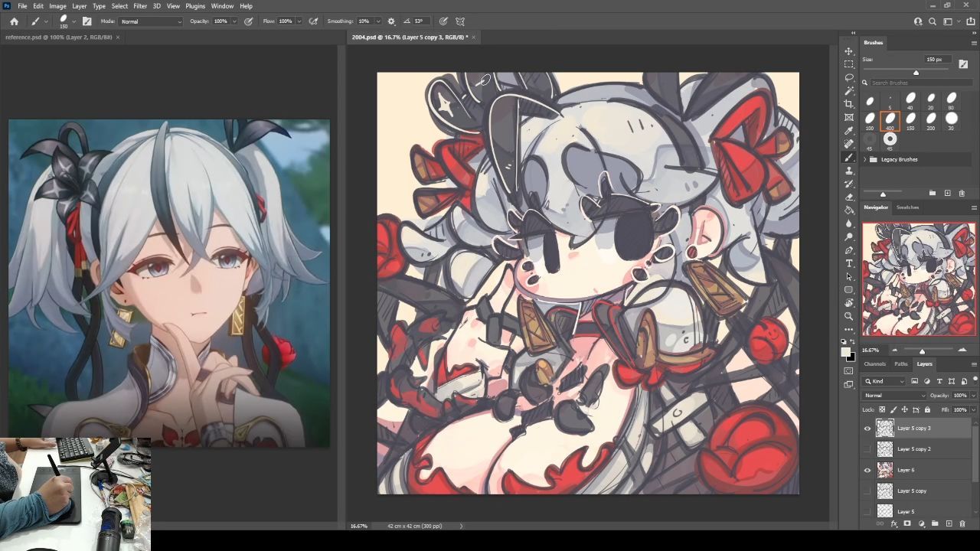
Task: Select the Lasso tool
Action: 849,77
